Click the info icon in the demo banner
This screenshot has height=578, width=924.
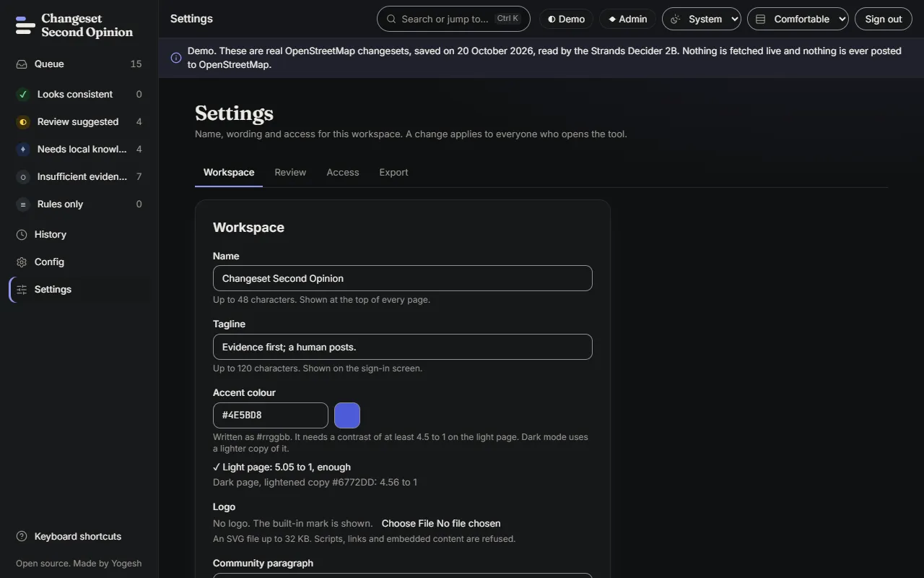point(176,58)
